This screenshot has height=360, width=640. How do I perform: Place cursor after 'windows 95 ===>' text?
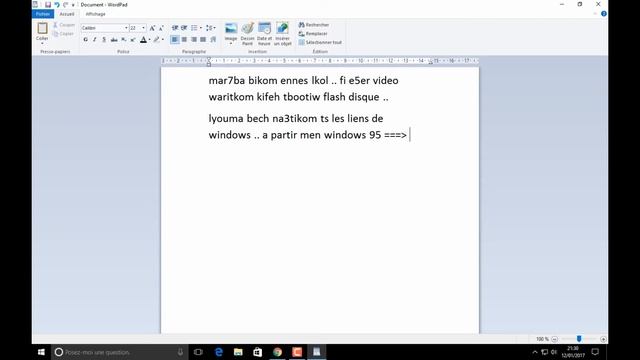(x=409, y=135)
